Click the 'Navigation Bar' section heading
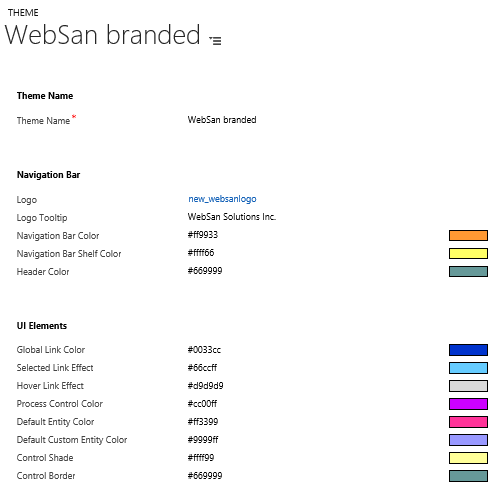 (x=49, y=175)
